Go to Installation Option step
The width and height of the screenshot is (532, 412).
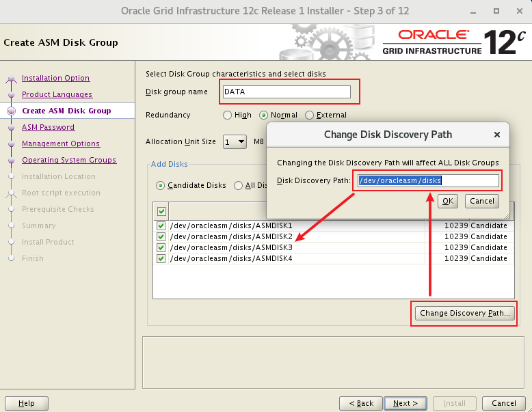[55, 78]
